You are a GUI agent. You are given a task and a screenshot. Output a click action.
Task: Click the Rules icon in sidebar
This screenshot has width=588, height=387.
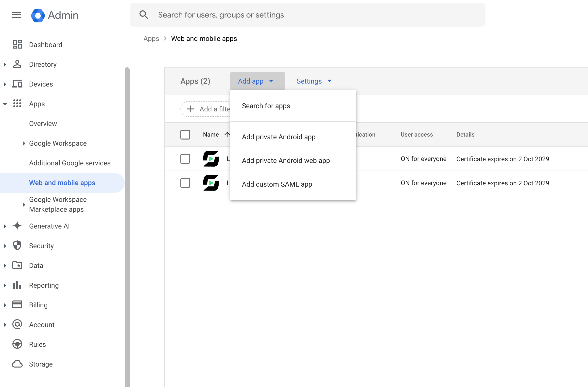tap(17, 344)
